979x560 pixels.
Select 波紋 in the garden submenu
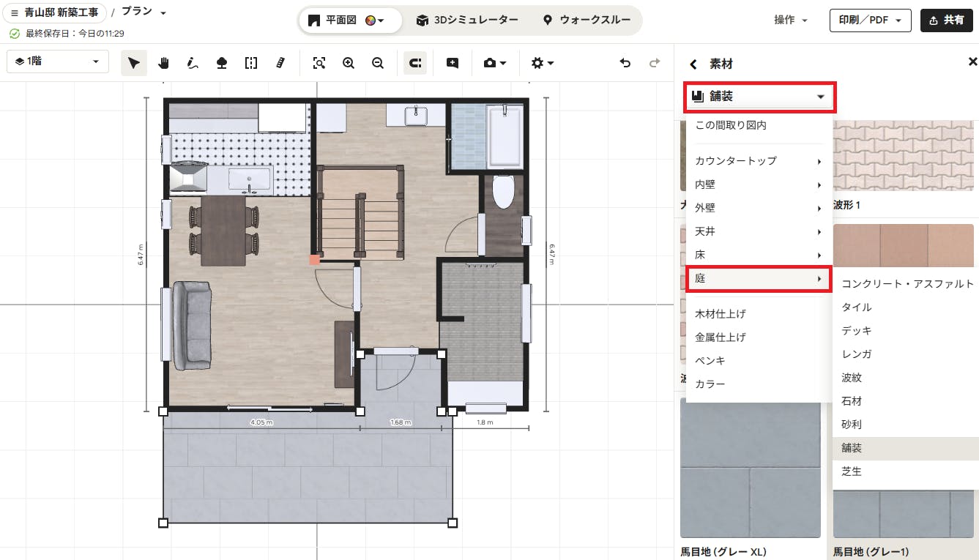coord(907,378)
